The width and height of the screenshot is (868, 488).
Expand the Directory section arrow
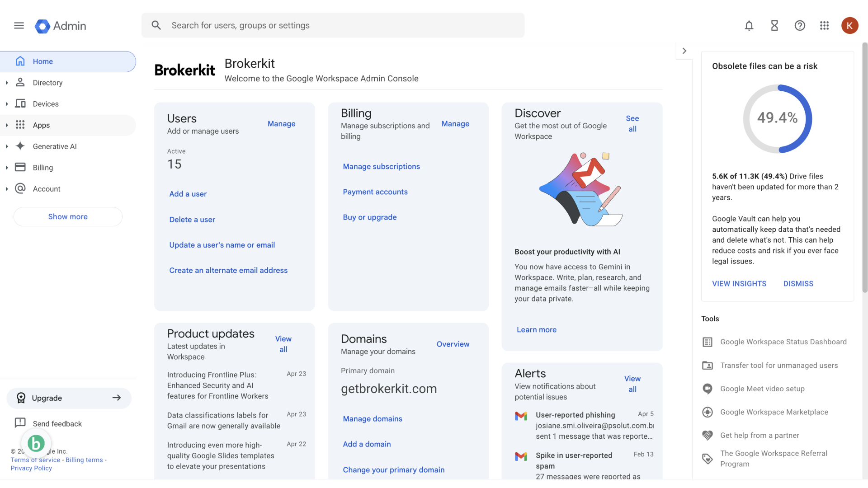7,83
